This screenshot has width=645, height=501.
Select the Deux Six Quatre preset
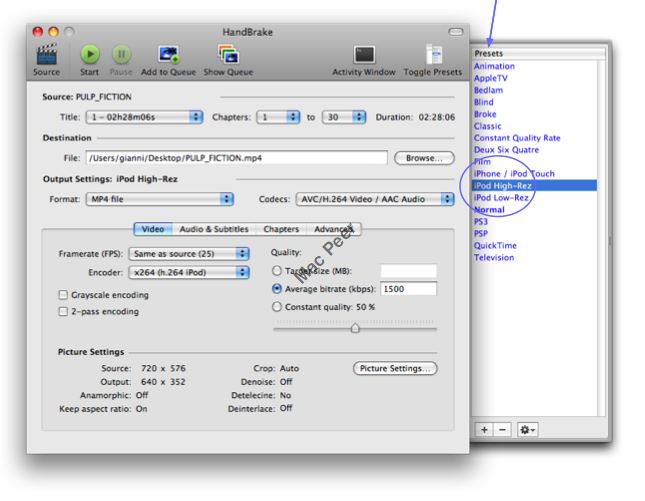(506, 150)
